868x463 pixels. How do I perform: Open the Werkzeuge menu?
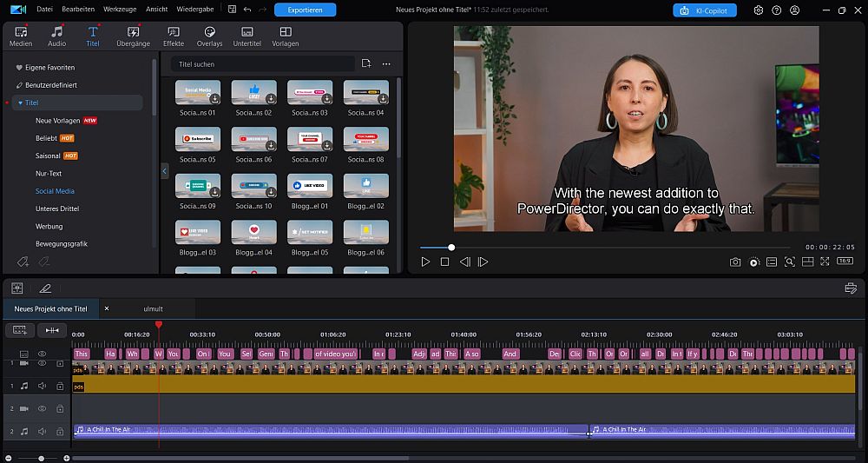(120, 10)
